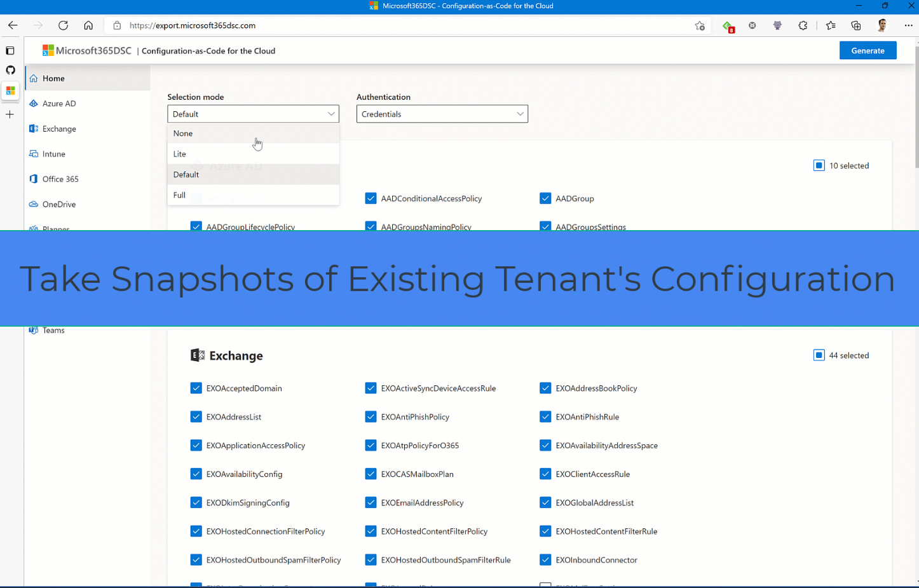919x588 pixels.
Task: Uncheck EXOActiveSyncDeviceAccessRule
Action: (x=371, y=388)
